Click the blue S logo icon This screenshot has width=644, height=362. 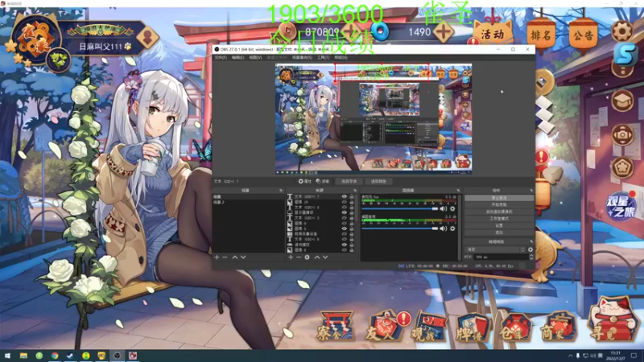[625, 53]
